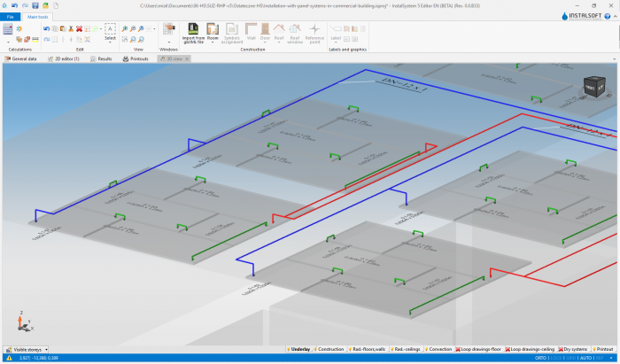Viewport: 620px width, 364px height.
Task: Toggle the Underlay layer button
Action: [298, 350]
